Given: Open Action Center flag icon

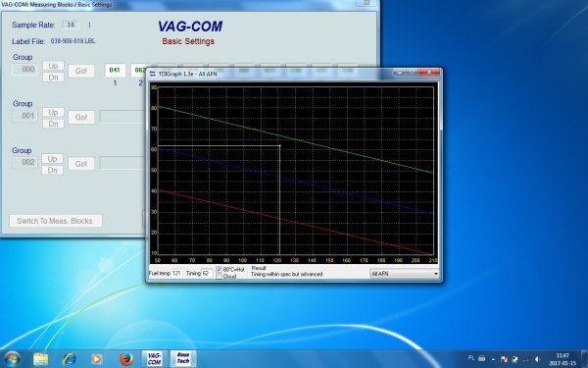Looking at the screenshot, I should click(504, 359).
